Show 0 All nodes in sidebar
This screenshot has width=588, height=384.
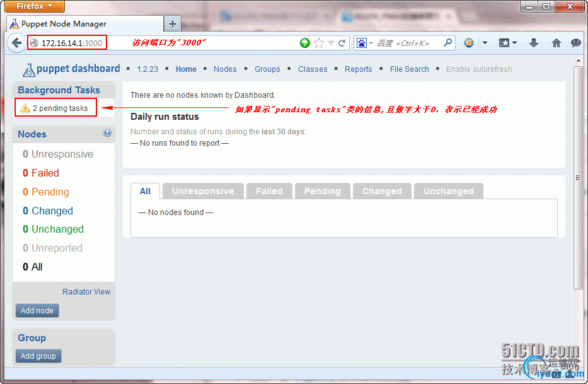tap(33, 267)
